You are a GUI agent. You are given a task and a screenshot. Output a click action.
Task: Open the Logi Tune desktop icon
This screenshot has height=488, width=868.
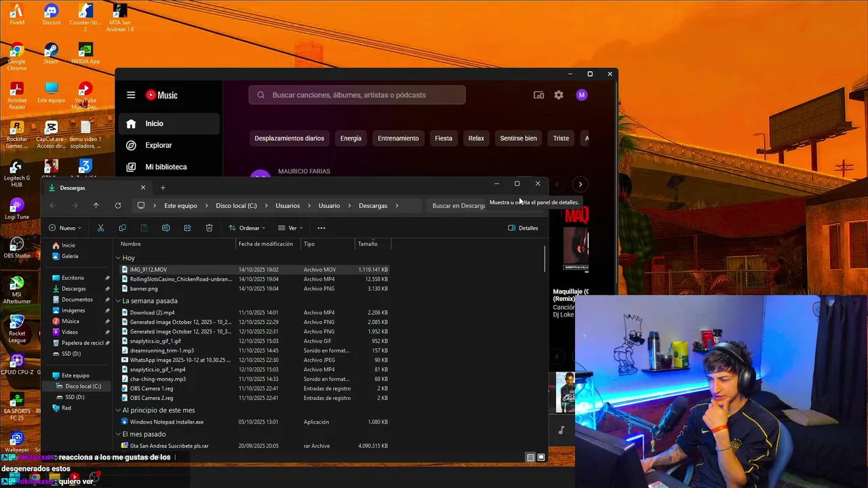click(17, 209)
